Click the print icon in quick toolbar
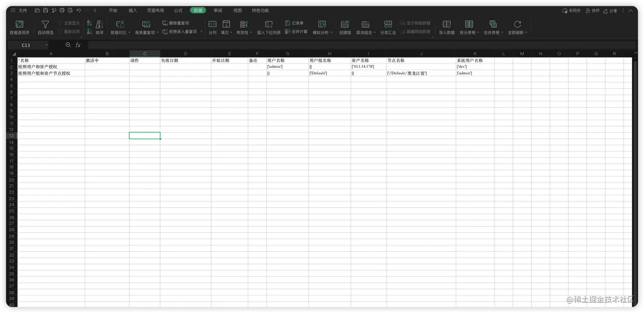 62,10
